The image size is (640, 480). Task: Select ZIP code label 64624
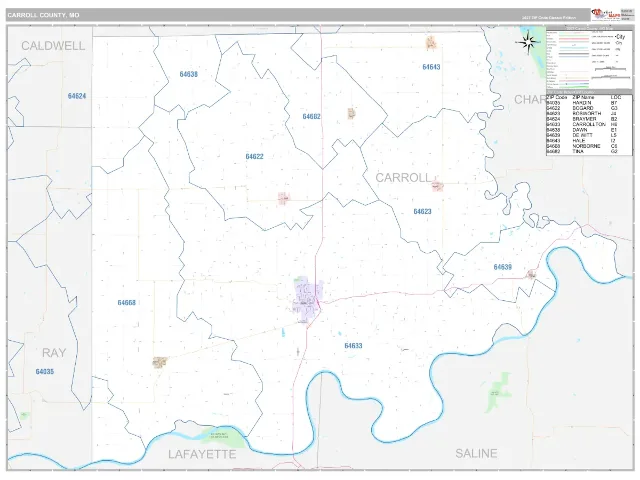77,96
